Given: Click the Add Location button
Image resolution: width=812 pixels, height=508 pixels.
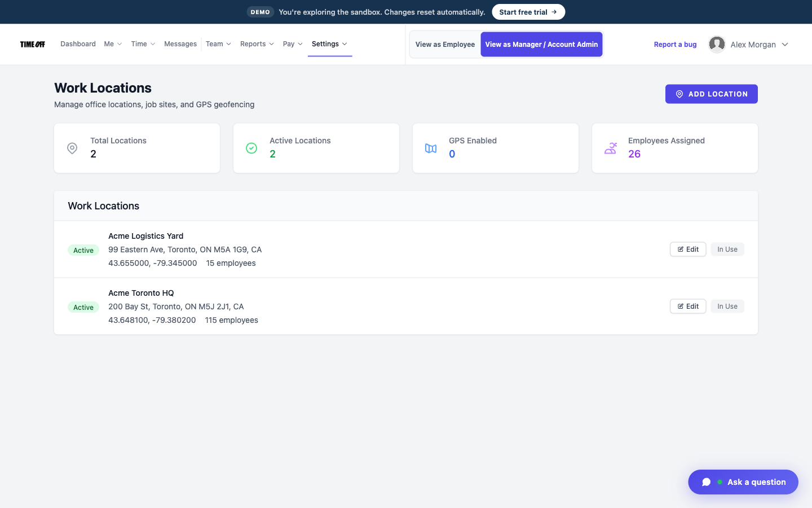Looking at the screenshot, I should [712, 94].
